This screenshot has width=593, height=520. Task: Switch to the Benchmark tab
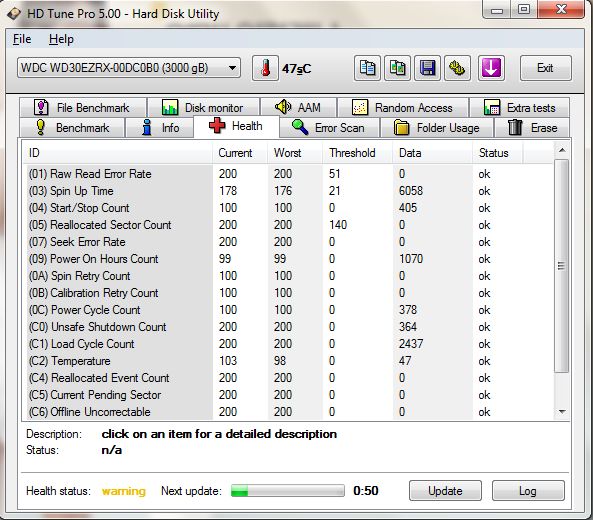click(x=72, y=128)
